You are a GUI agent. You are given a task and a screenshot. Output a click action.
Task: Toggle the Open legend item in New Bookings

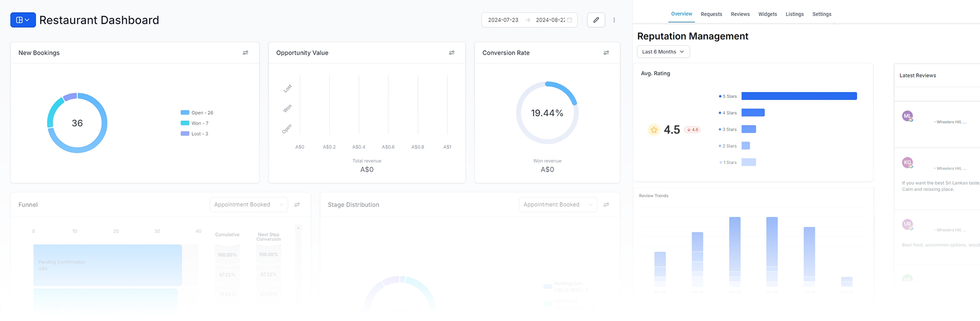pyautogui.click(x=197, y=113)
